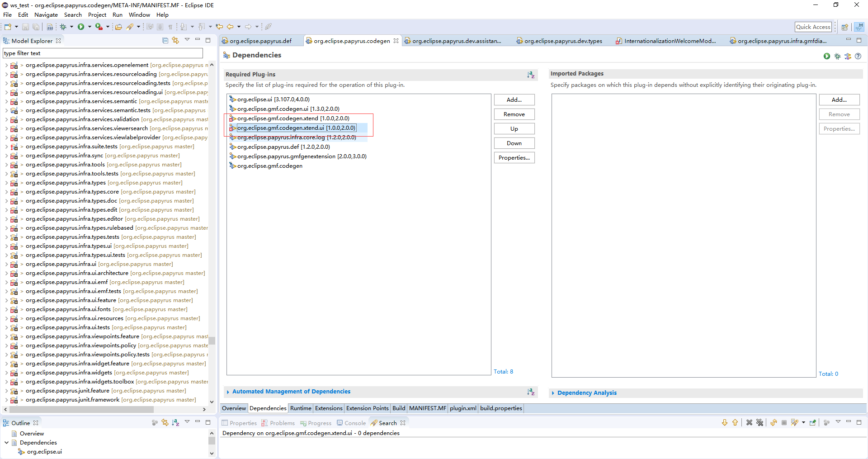Click the Organize Manifests icon
Screen dimensions: 868x459
point(848,56)
